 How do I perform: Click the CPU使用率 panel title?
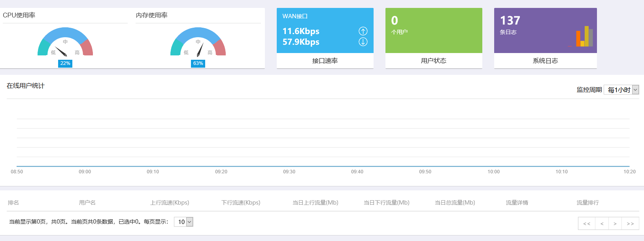tap(19, 15)
